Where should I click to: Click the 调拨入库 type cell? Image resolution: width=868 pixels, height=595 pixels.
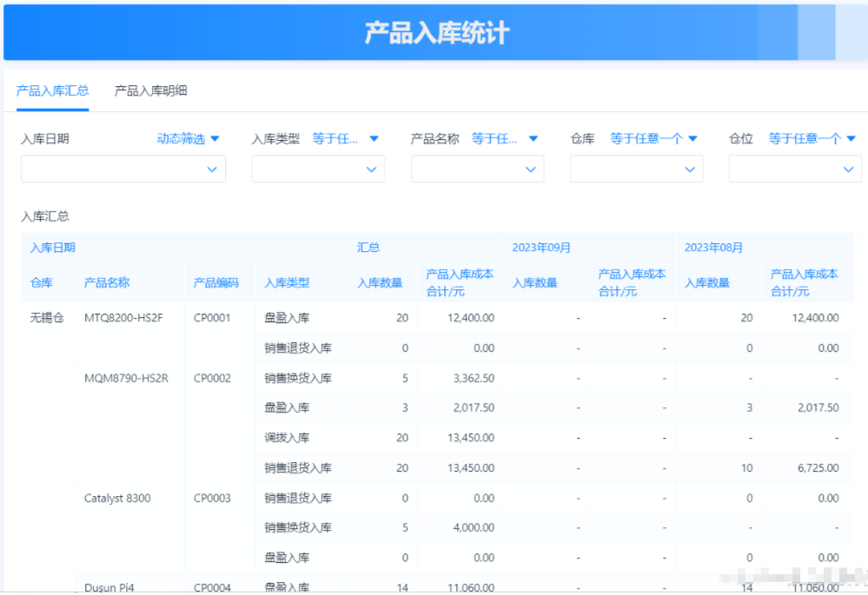(287, 438)
